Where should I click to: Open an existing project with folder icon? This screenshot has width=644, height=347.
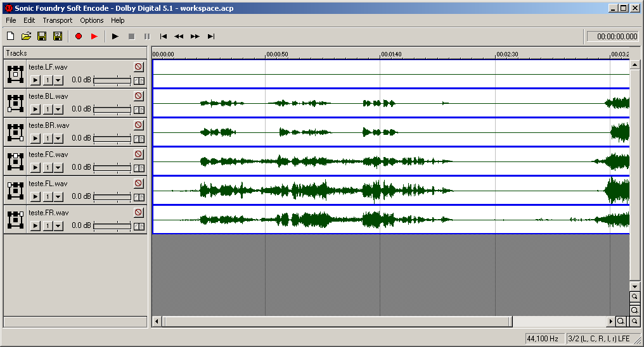26,37
